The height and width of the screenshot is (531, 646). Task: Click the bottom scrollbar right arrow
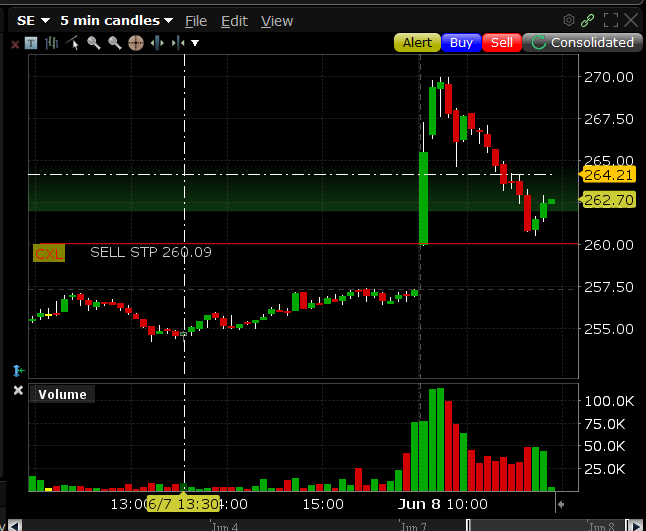(634, 526)
